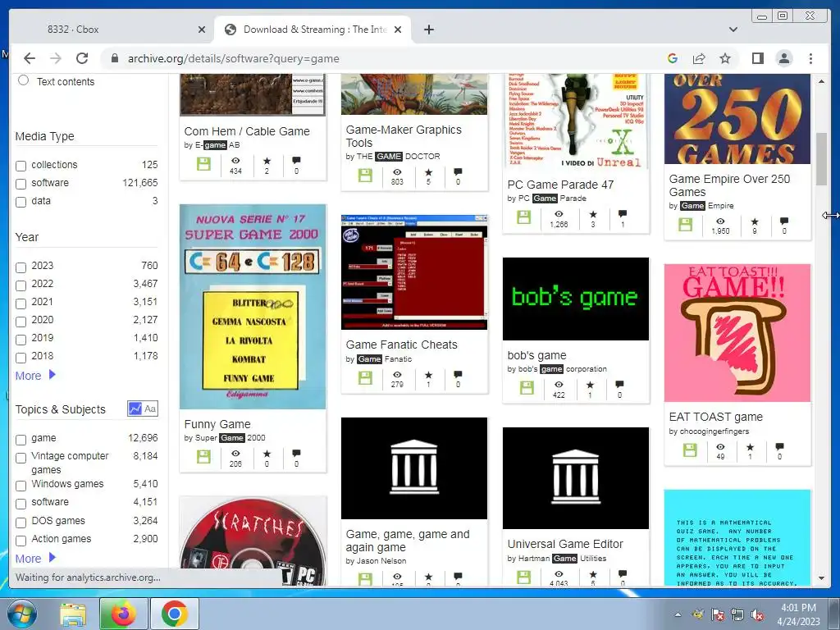Filter by year 2022
Screen dimensions: 840x630
(21, 285)
